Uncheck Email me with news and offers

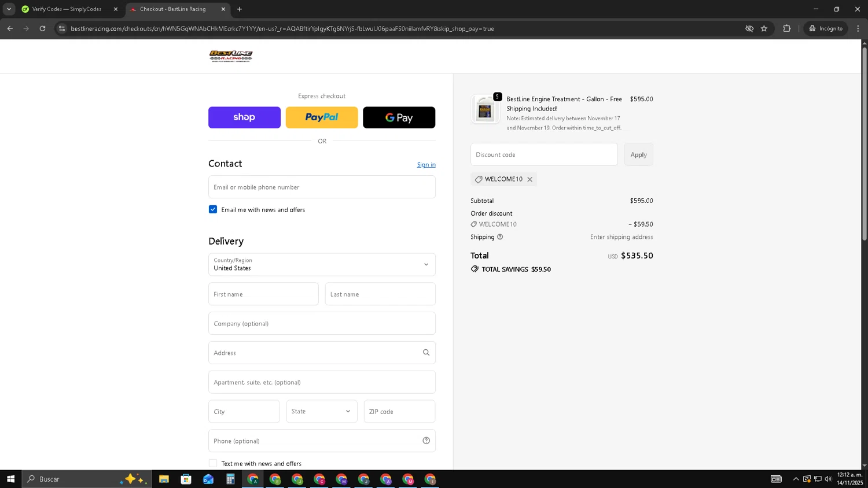coord(213,209)
